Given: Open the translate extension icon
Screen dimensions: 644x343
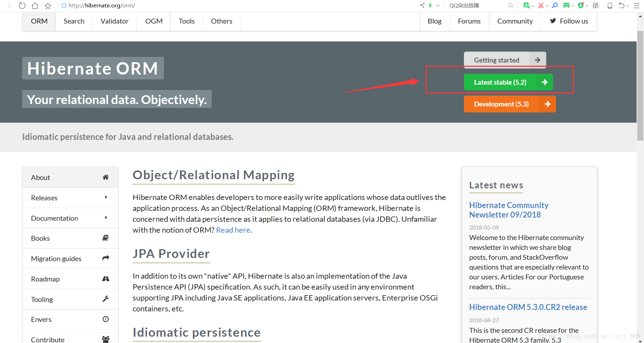Looking at the screenshot, I should coord(526,5).
